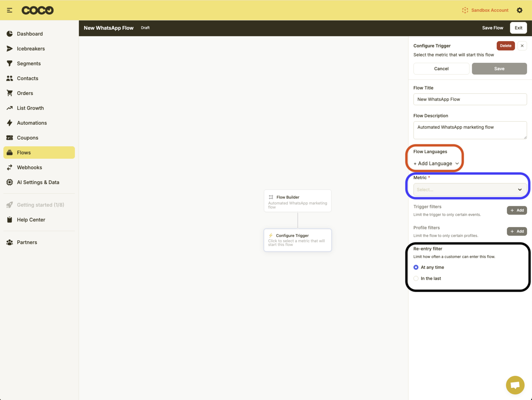Screen dimensions: 532x400
Task: Click the Dashboard pie chart icon
Action: click(10, 34)
